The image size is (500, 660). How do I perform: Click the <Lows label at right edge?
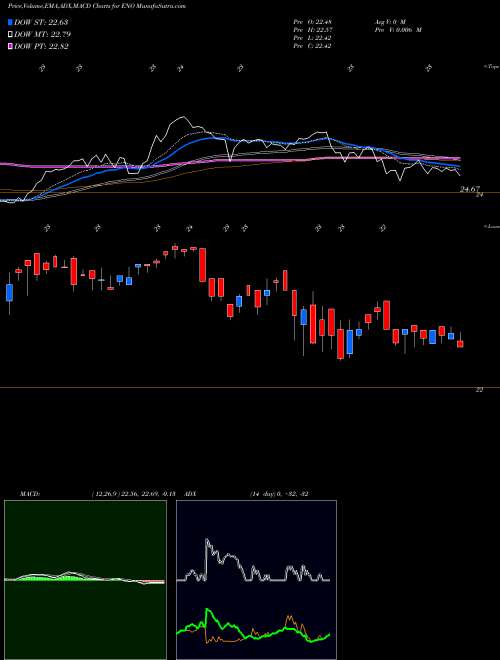point(492,226)
